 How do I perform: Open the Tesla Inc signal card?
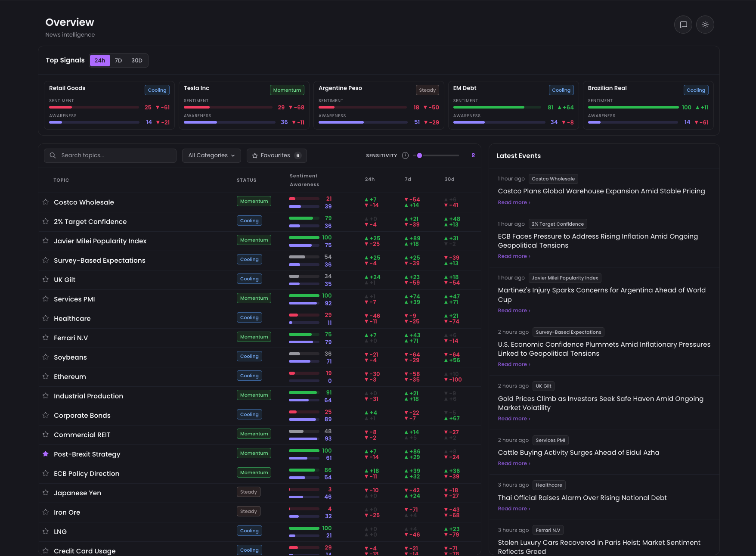pyautogui.click(x=244, y=105)
